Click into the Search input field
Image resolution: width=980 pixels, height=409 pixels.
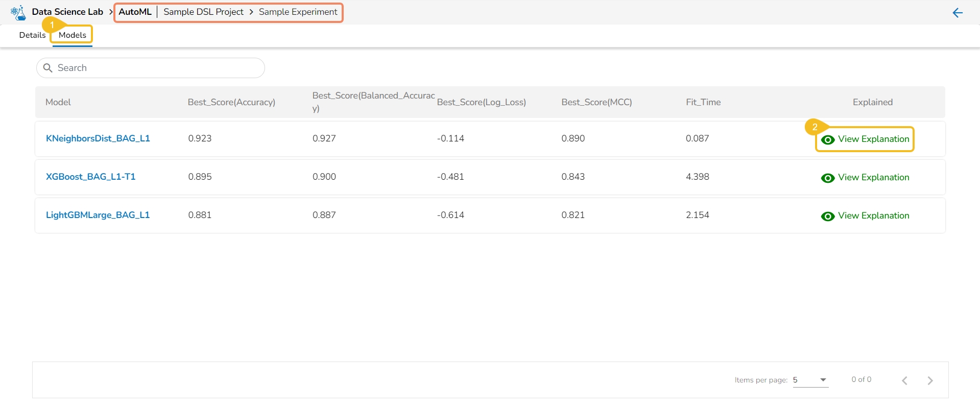[x=158, y=68]
